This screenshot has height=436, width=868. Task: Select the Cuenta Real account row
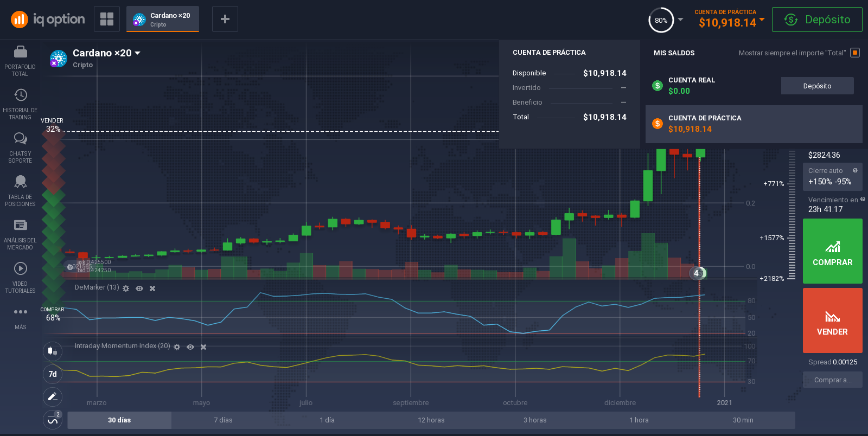[x=754, y=86]
